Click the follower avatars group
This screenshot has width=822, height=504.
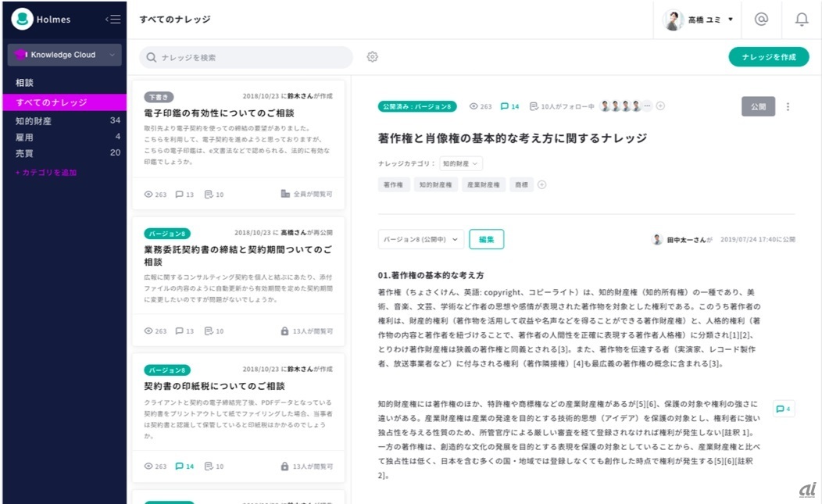[x=625, y=106]
